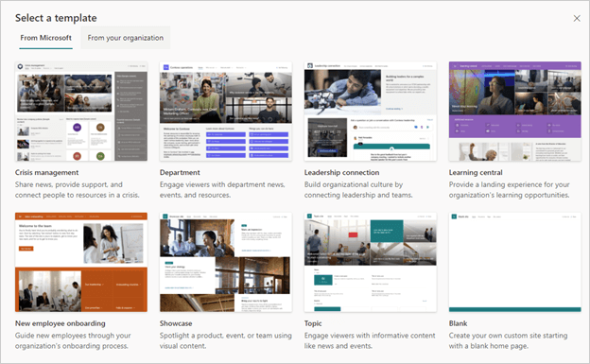Click the Blank title text
Screen dimensions: 590x364
tap(458, 323)
